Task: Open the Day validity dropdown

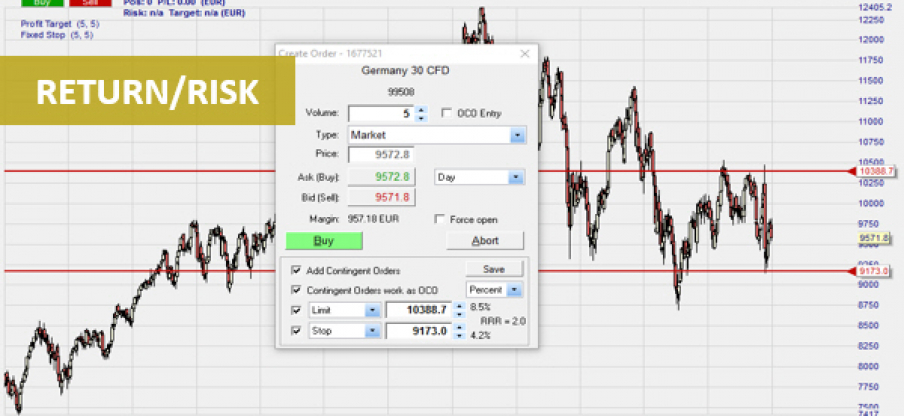Action: pyautogui.click(x=516, y=177)
